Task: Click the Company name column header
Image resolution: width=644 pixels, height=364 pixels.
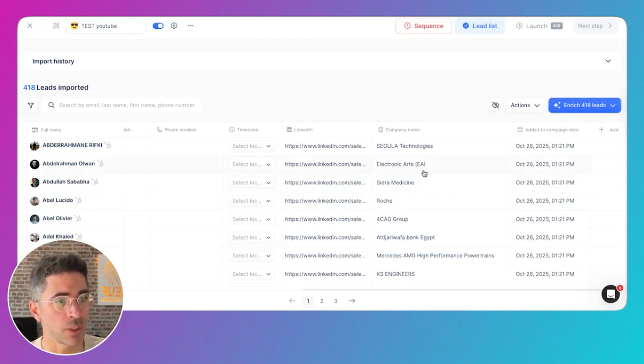Action: (399, 130)
